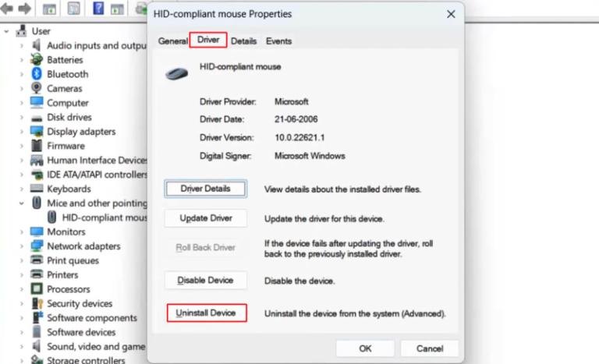
Task: Expand the Keyboards node
Action: tap(21, 189)
